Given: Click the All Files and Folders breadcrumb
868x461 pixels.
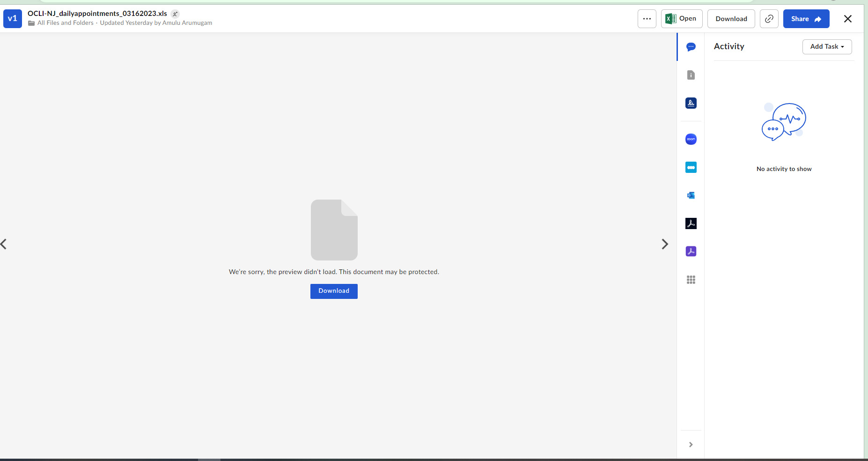Looking at the screenshot, I should coord(65,23).
